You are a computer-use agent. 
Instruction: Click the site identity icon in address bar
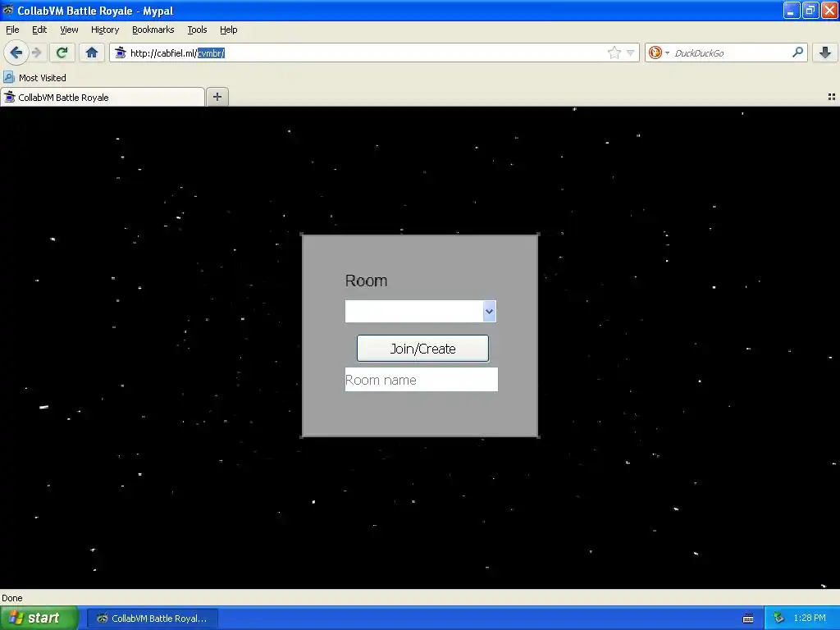coord(121,52)
